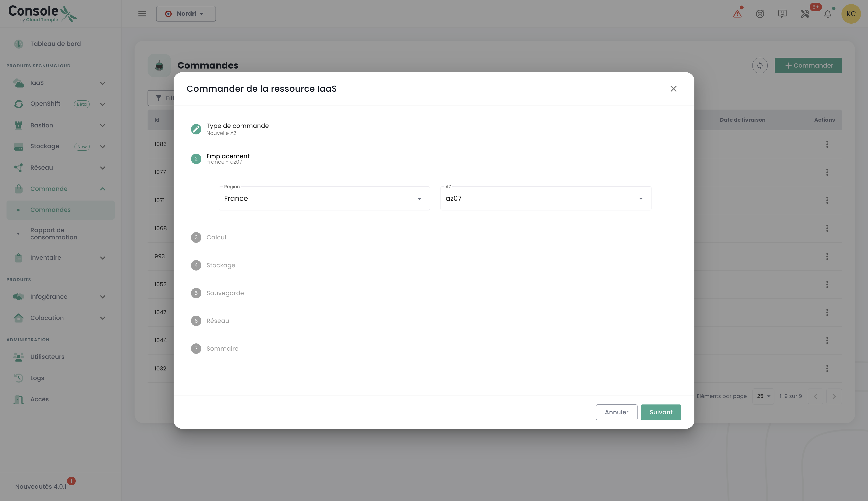Click the red alert warning icon
The height and width of the screenshot is (501, 868).
[737, 14]
